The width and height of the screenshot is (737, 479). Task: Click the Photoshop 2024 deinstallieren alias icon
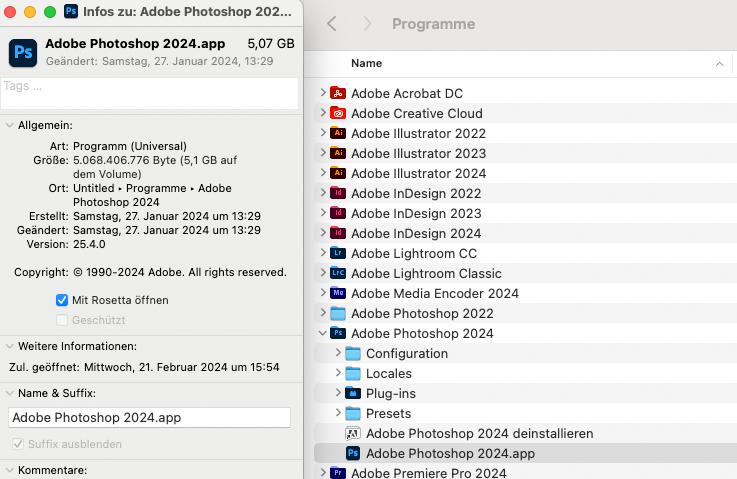(x=353, y=433)
